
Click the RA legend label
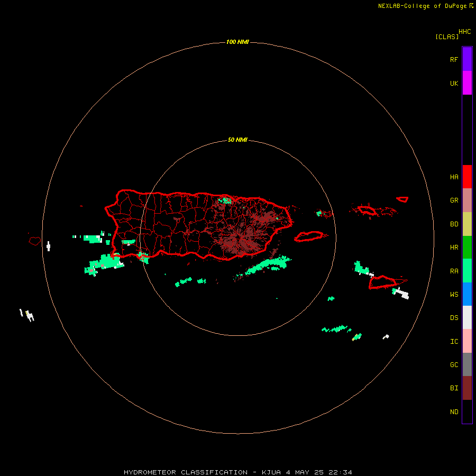coord(454,271)
